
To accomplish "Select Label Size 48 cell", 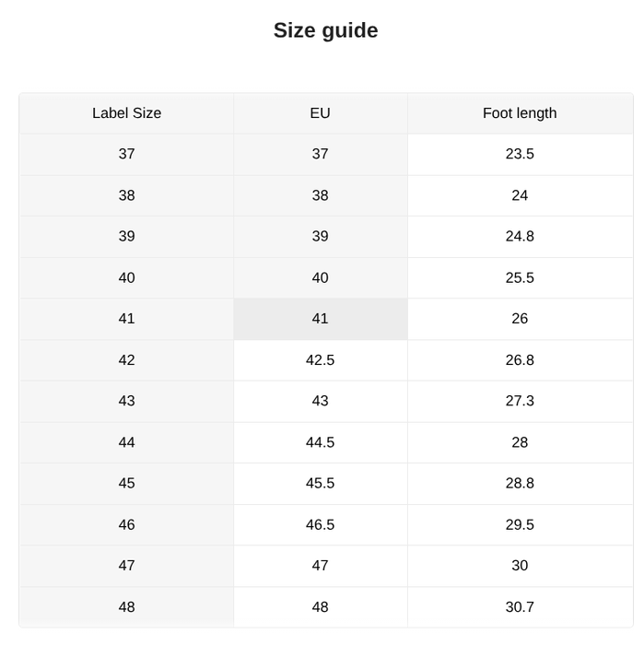I will click(x=126, y=607).
